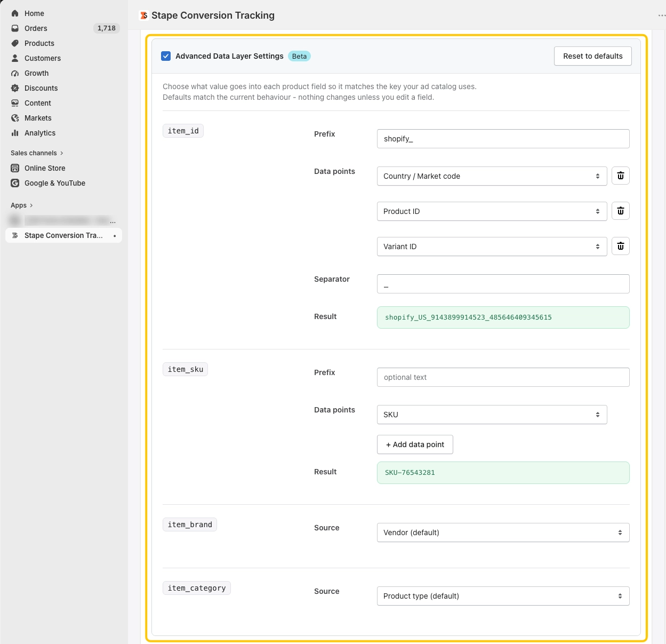Click the Customers person icon

coord(15,58)
